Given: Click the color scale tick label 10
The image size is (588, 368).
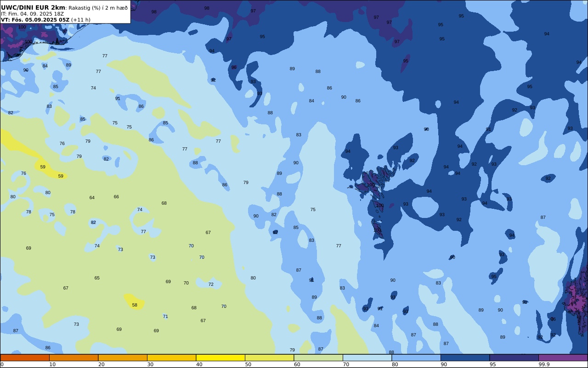Looking at the screenshot, I should pyautogui.click(x=52, y=364).
